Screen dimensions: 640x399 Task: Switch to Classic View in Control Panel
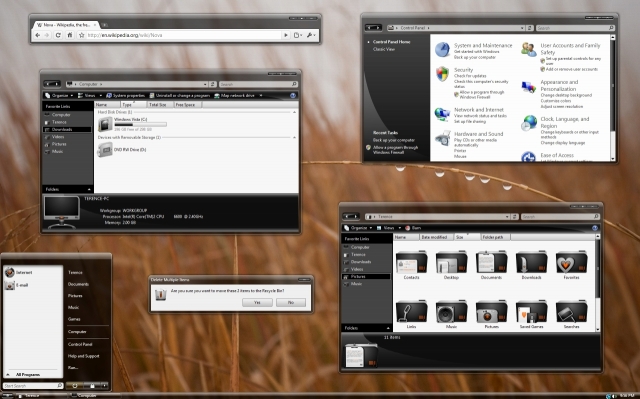(x=384, y=49)
